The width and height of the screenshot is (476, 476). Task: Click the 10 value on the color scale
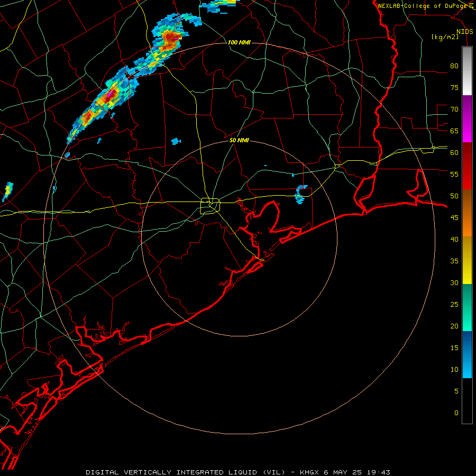454,370
